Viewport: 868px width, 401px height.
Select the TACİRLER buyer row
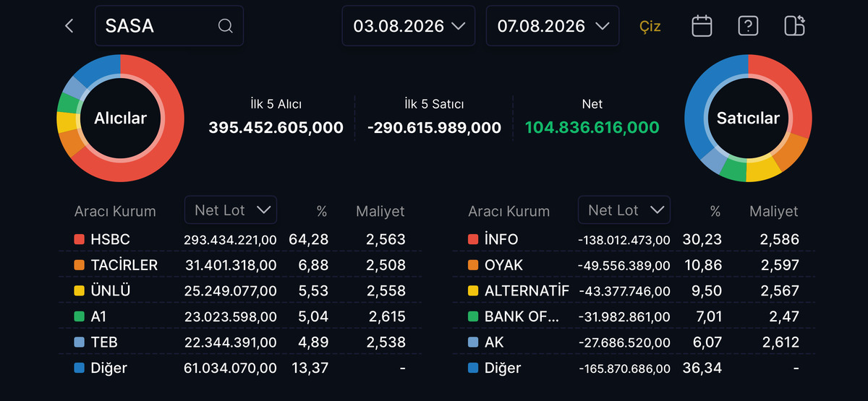pyautogui.click(x=240, y=265)
